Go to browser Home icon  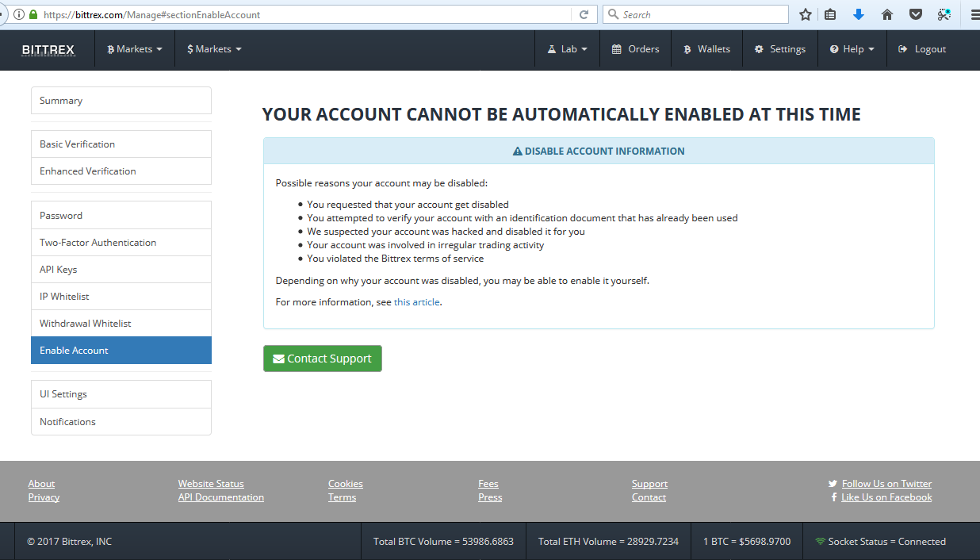click(887, 14)
